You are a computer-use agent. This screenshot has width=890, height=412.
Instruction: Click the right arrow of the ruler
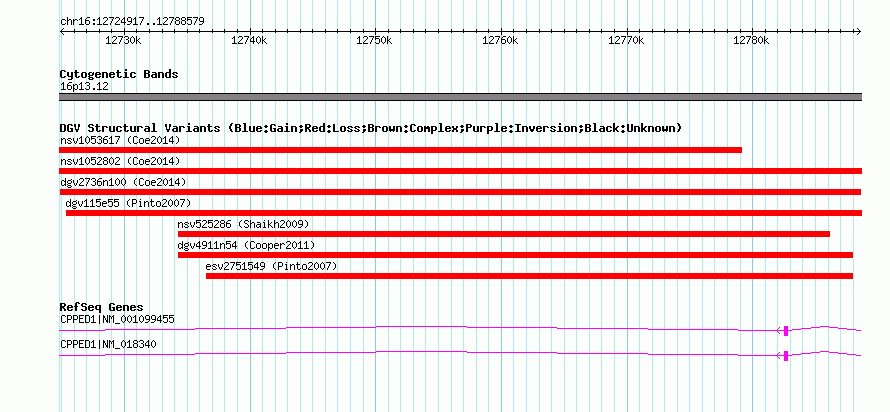pyautogui.click(x=858, y=32)
